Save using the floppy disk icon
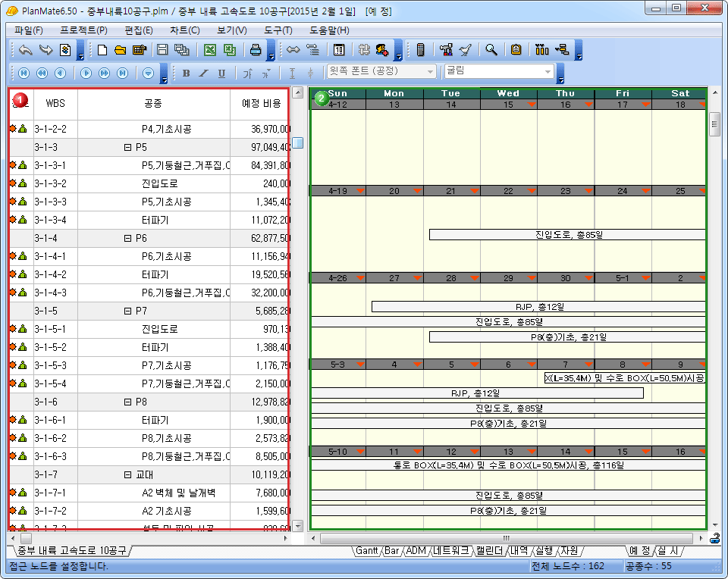This screenshot has width=728, height=579. (162, 50)
